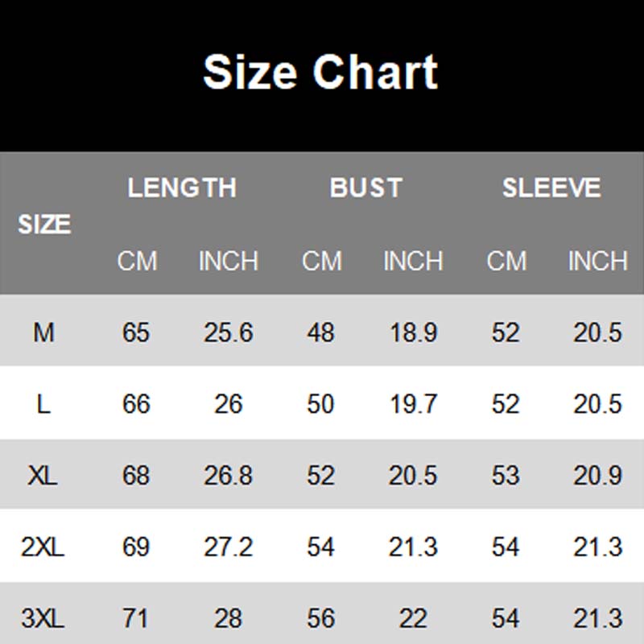This screenshot has width=644, height=644.
Task: Click the 27.2 length value for 2XL
Action: [229, 547]
